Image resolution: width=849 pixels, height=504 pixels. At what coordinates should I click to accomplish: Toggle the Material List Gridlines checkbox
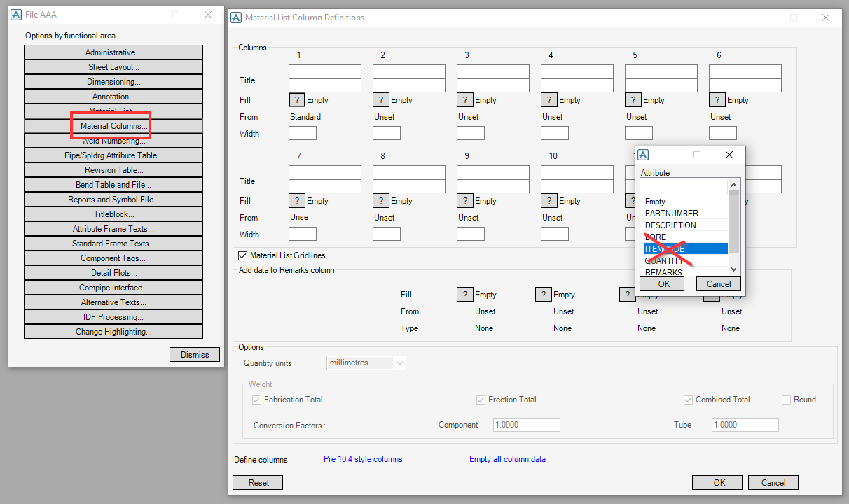pyautogui.click(x=243, y=255)
